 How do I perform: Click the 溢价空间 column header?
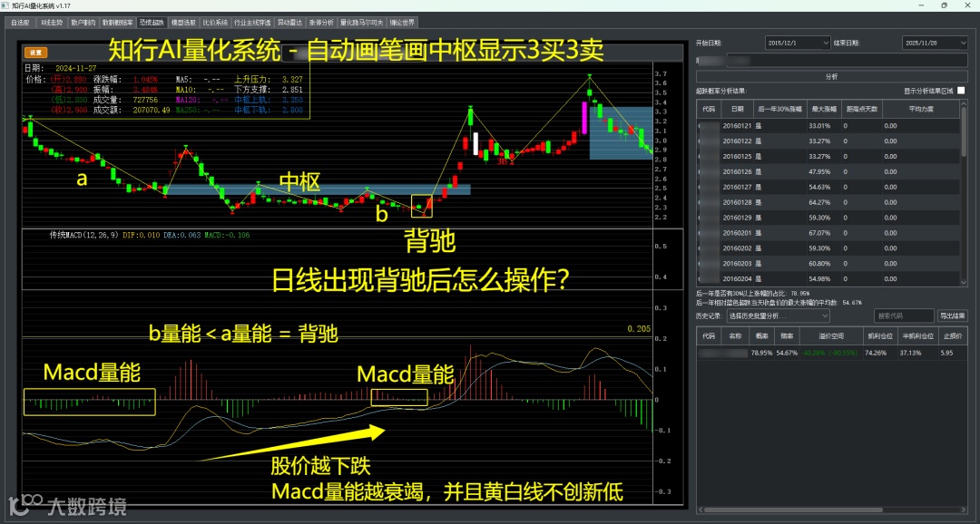[x=830, y=335]
